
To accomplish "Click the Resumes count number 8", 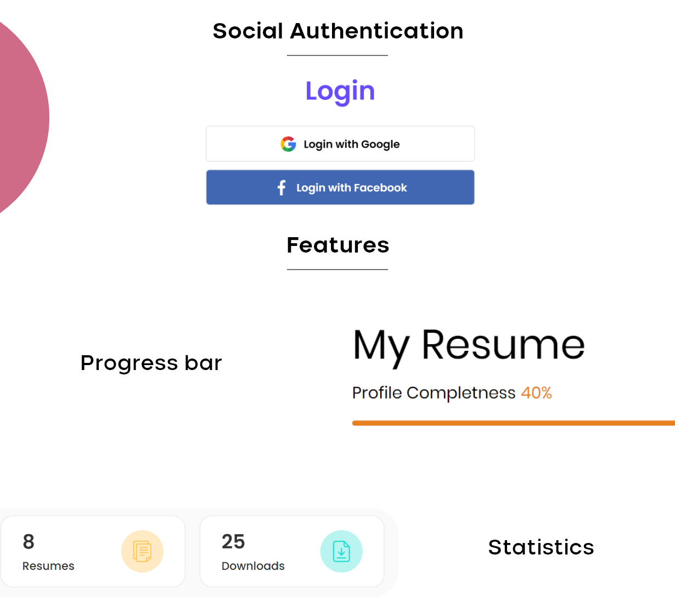I will (29, 542).
